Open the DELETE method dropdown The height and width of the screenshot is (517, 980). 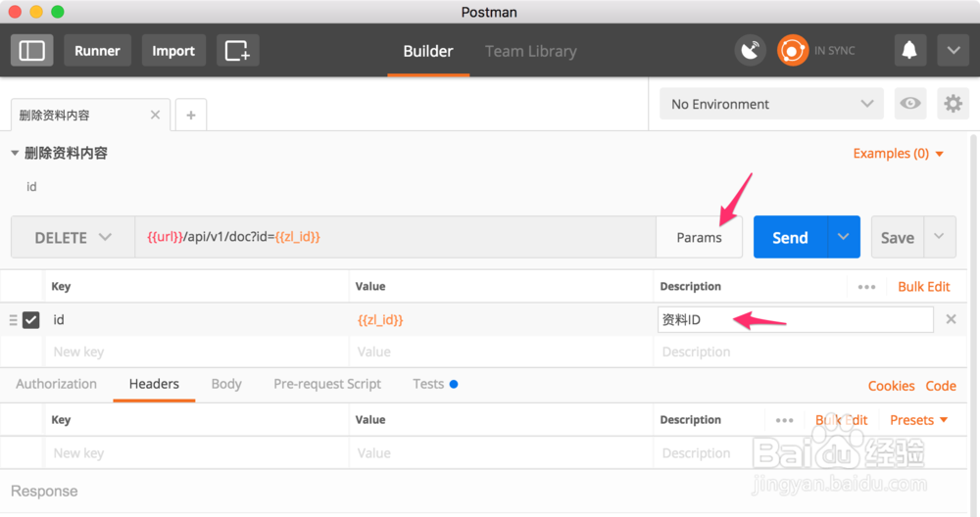click(x=73, y=238)
